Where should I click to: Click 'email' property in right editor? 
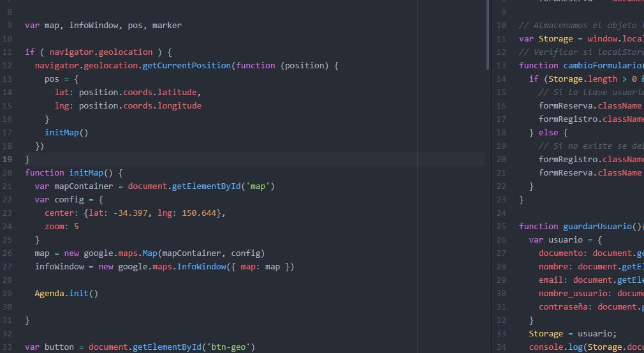[x=551, y=280]
